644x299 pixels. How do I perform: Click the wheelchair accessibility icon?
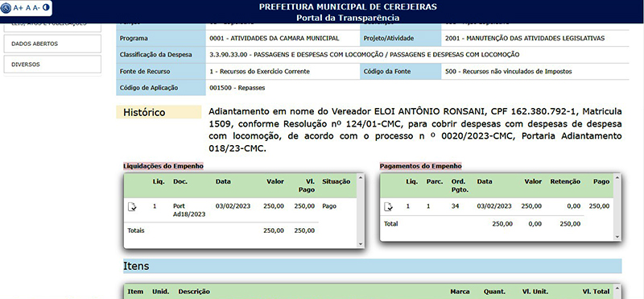point(6,7)
